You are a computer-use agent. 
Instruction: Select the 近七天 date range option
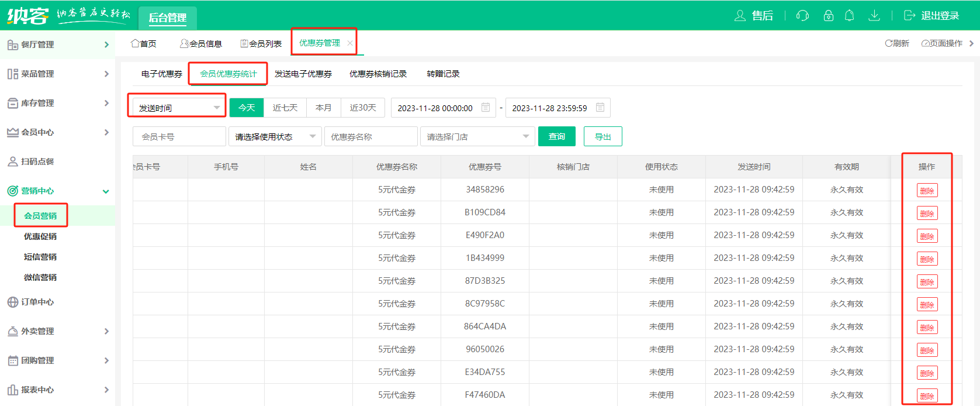tap(285, 108)
